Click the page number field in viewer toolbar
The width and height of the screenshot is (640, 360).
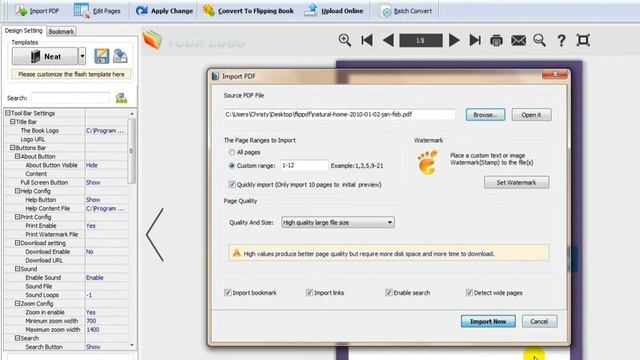click(421, 40)
